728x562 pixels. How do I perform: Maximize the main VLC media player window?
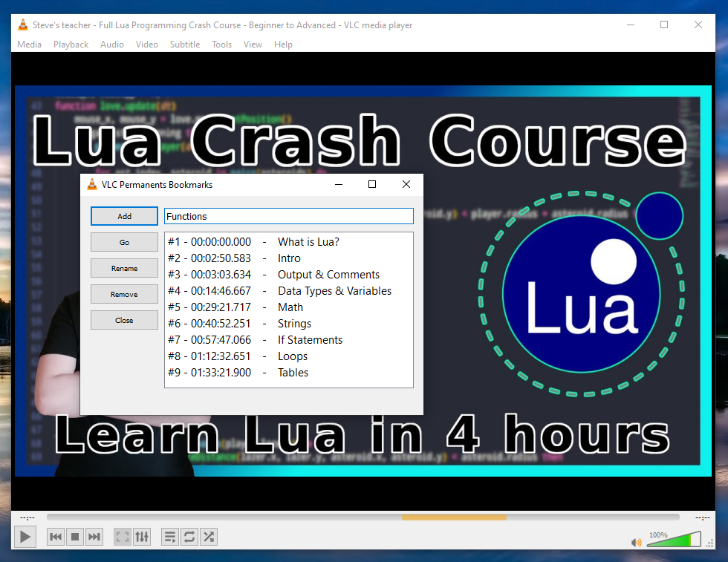pos(664,24)
